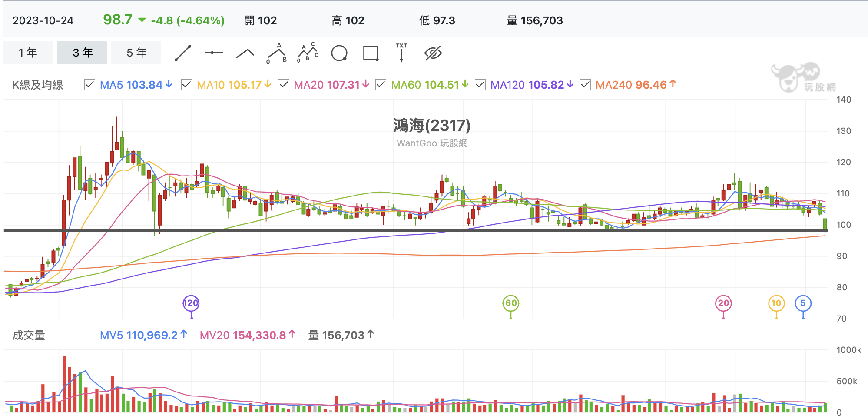Click the 鴻海(2317) chart title
868x419 pixels.
point(432,126)
